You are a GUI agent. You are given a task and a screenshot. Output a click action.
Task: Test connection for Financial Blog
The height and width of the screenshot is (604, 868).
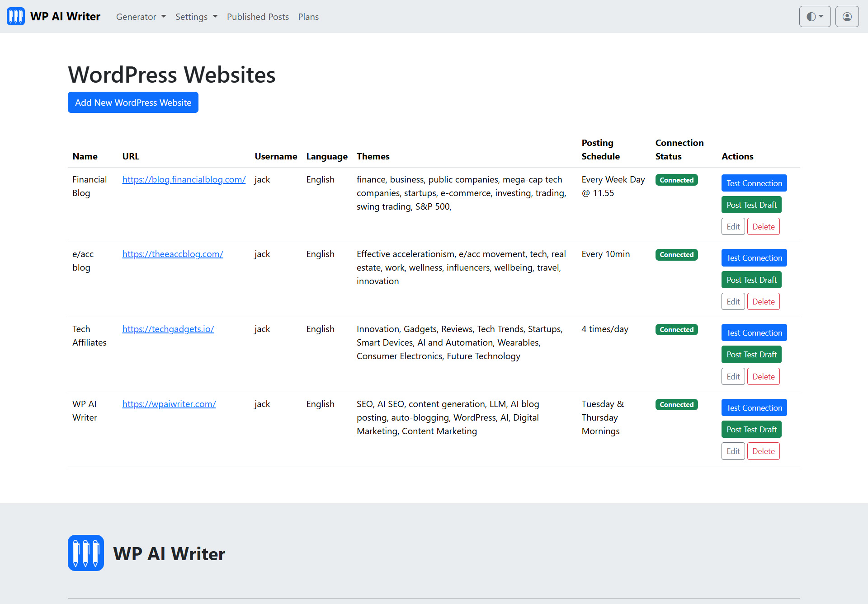(x=754, y=183)
